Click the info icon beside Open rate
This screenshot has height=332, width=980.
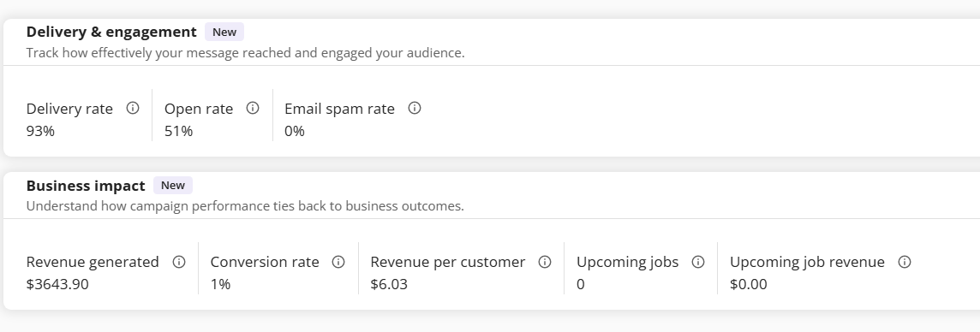point(253,108)
